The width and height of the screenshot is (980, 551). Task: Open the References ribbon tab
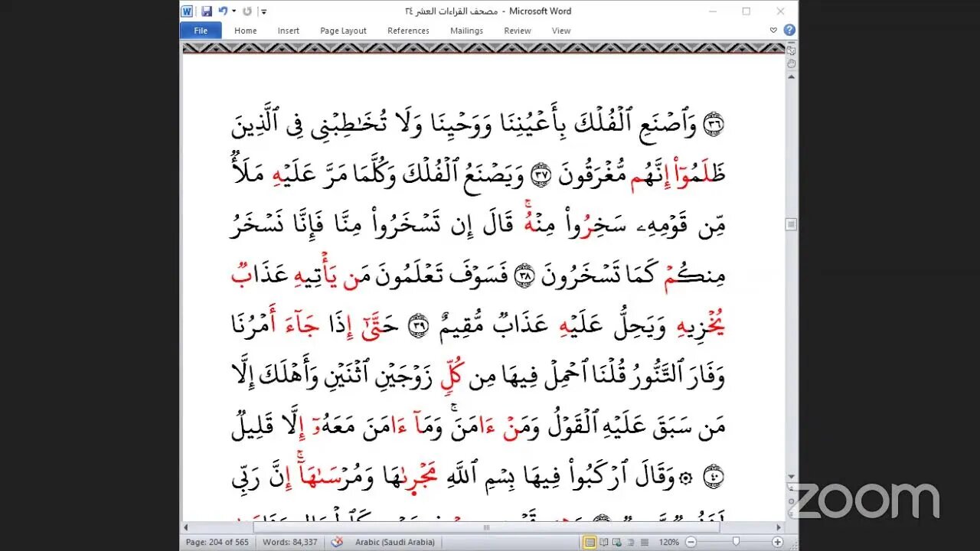408,31
